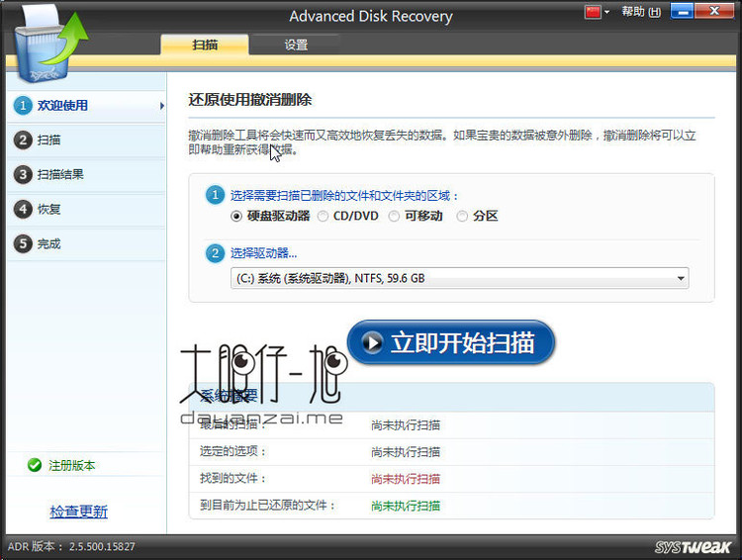
Task: Click the 选定的选项 row label
Action: point(232,451)
